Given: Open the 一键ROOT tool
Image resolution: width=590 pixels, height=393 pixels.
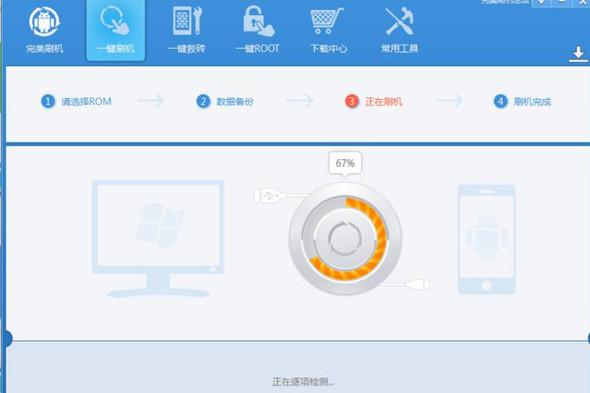Looking at the screenshot, I should [258, 30].
